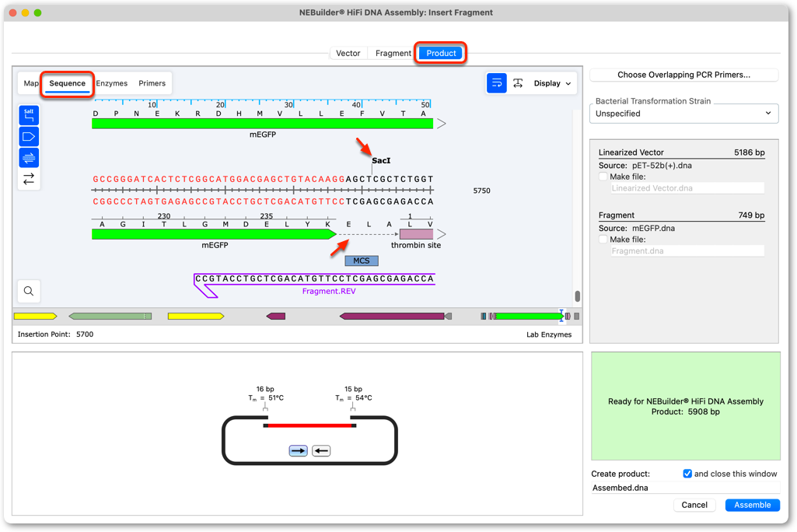Image resolution: width=797 pixels, height=532 pixels.
Task: Open Bacterial Transformation Strain dropdown
Action: pyautogui.click(x=683, y=114)
